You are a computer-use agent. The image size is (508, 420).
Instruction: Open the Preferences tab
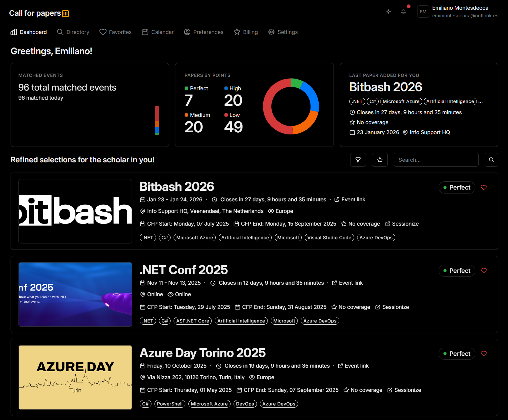[204, 32]
